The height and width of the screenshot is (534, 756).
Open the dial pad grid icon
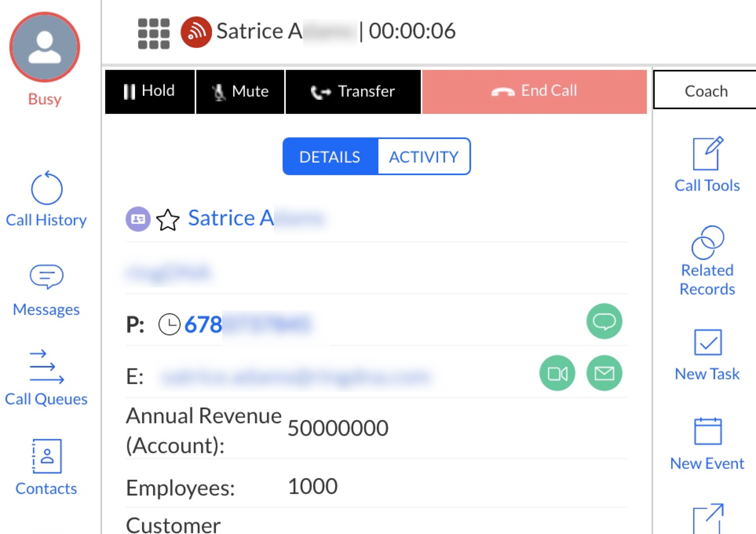point(153,33)
